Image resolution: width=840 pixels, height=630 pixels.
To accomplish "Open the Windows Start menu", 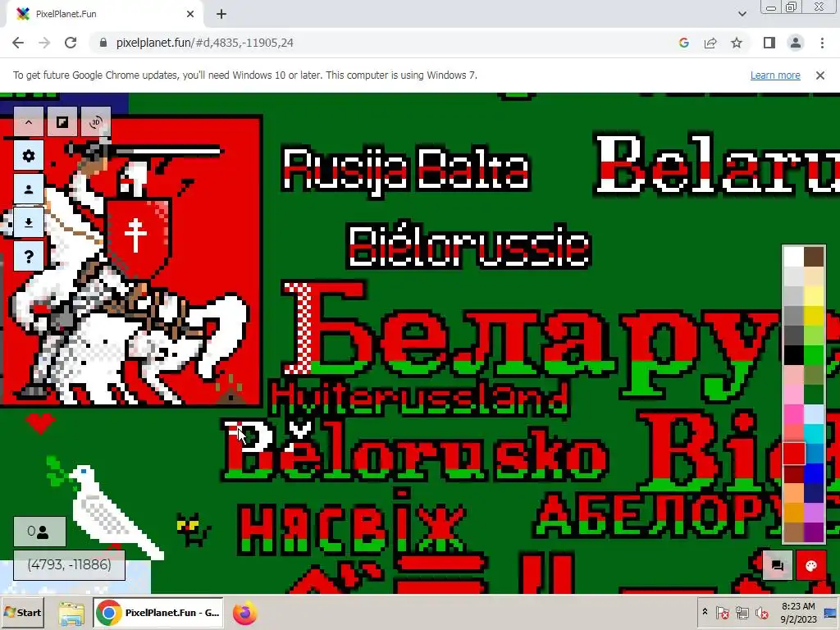I will [22, 612].
